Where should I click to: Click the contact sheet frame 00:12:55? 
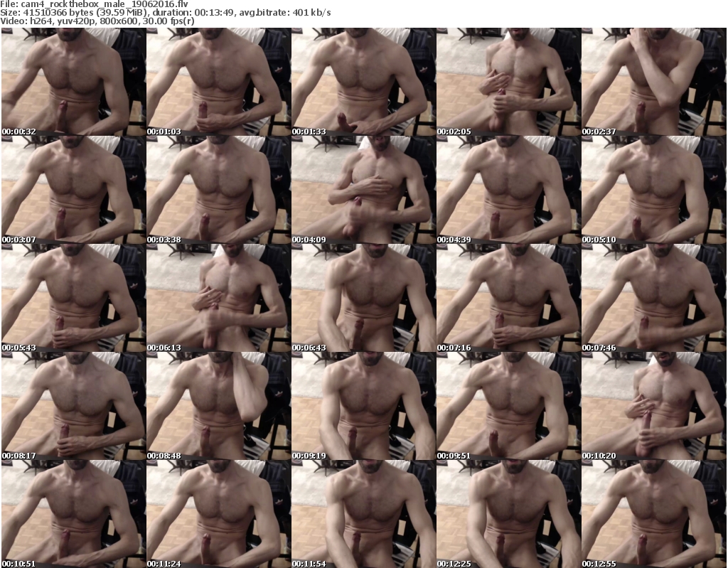[654, 514]
